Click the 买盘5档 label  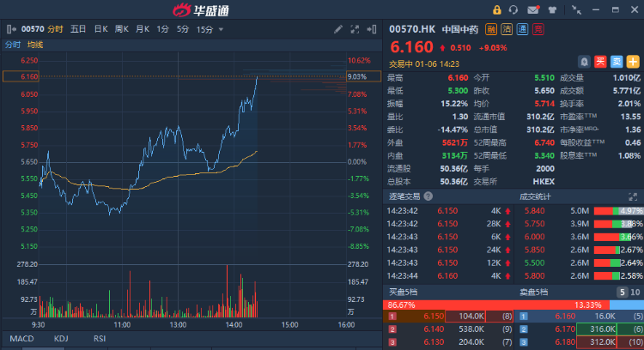point(404,293)
